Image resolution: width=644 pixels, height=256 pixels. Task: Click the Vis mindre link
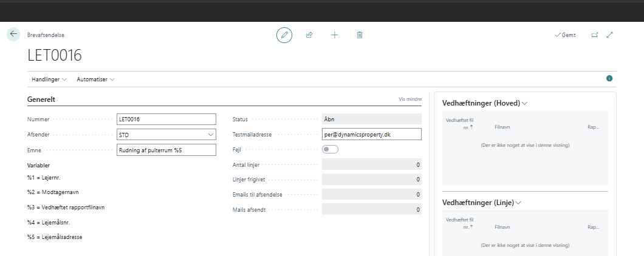click(410, 98)
